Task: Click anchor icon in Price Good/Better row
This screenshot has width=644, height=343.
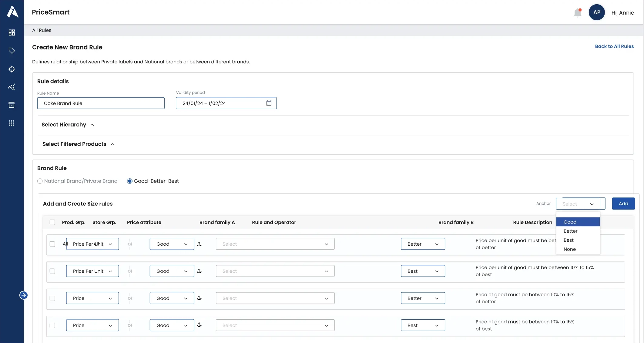Action: point(199,298)
